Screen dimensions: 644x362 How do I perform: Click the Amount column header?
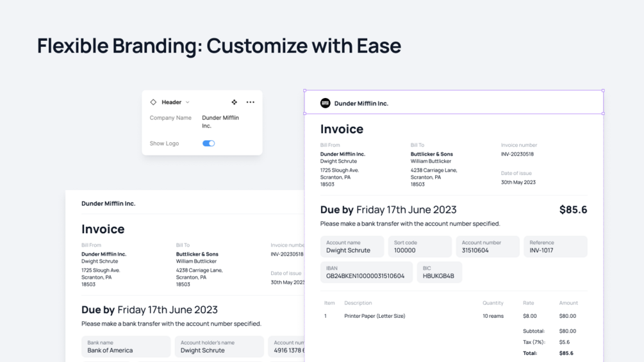(x=568, y=303)
